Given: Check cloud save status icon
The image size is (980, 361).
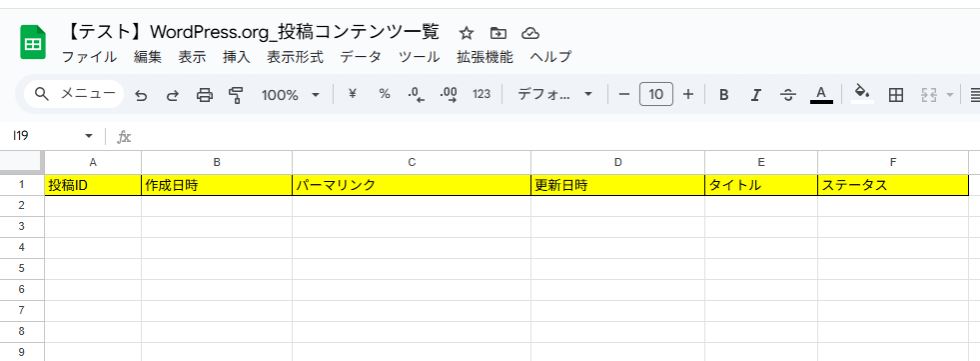Looking at the screenshot, I should click(x=530, y=33).
